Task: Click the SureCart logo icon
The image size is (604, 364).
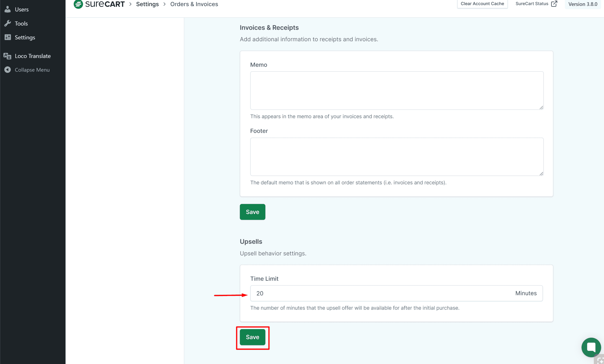Action: (x=78, y=4)
